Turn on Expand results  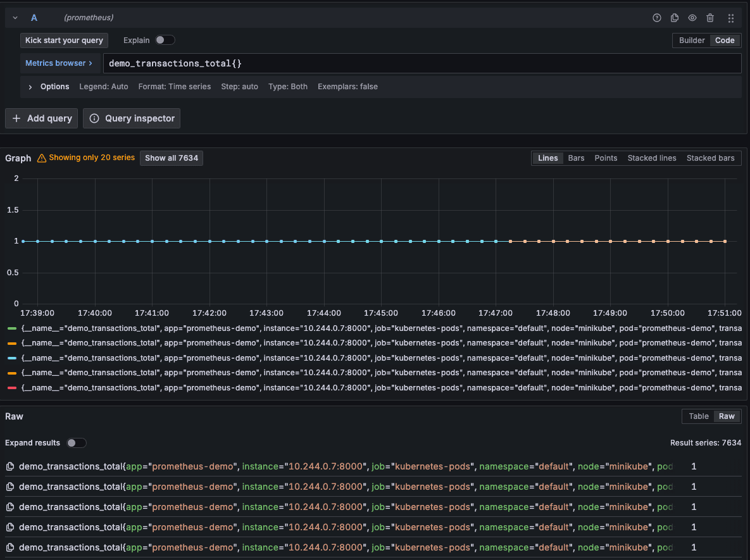pos(76,443)
